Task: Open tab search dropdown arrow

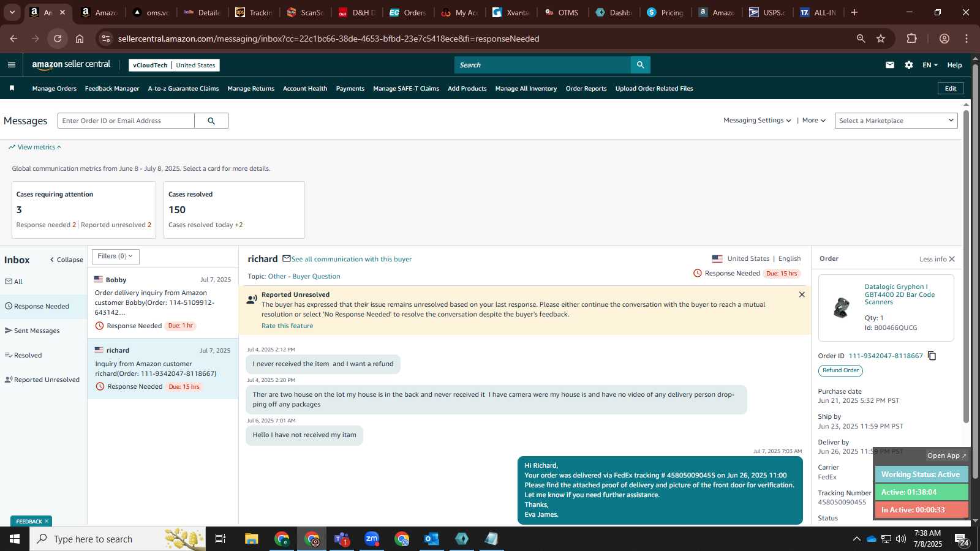Action: [x=12, y=12]
